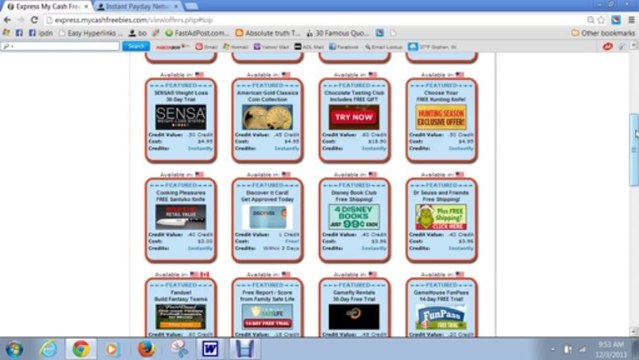The height and width of the screenshot is (360, 639).
Task: Open a new tab with the new-tab button
Action: point(191,6)
